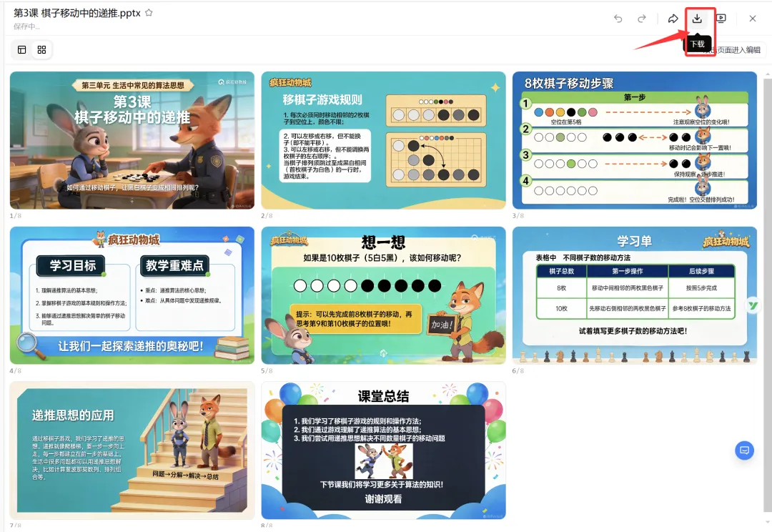The height and width of the screenshot is (532, 772).
Task: Switch to grid thumbnail view
Action: click(42, 50)
